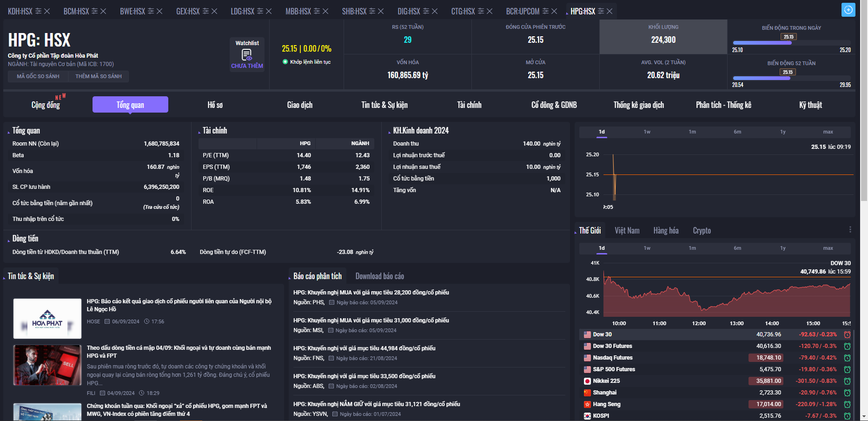The image size is (868, 421).
Task: Close the GEX:HSX tab
Action: click(214, 11)
